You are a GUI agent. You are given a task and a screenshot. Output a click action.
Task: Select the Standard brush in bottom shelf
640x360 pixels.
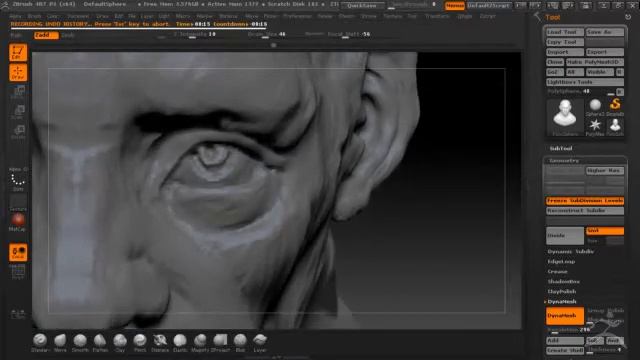[40, 342]
